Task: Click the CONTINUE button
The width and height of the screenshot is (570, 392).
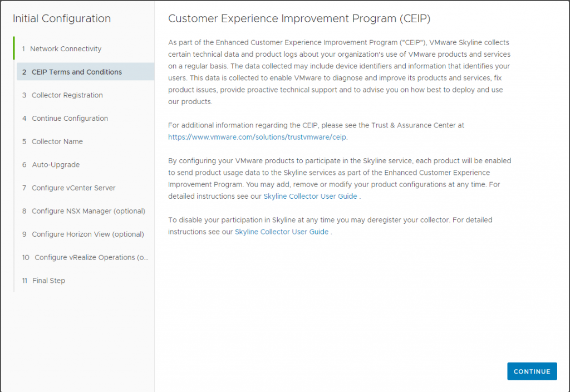Action: 532,371
